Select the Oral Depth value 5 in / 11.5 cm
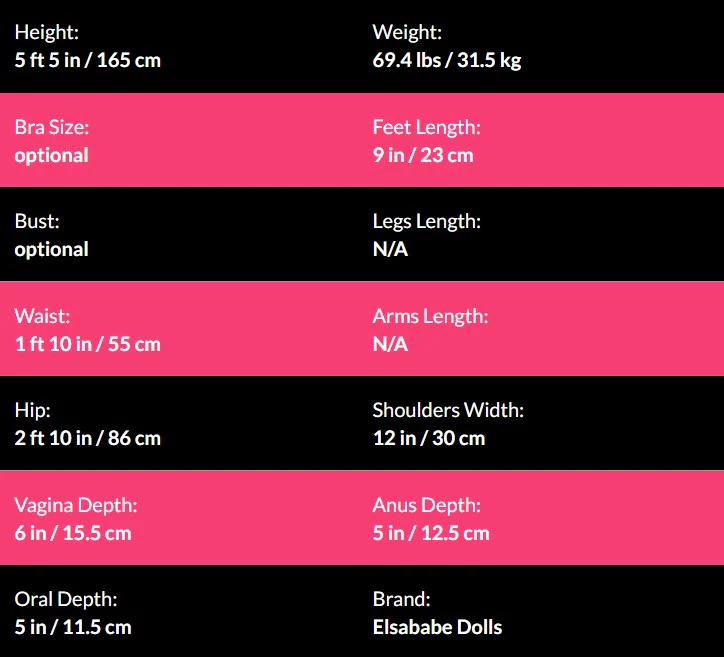 point(72,627)
